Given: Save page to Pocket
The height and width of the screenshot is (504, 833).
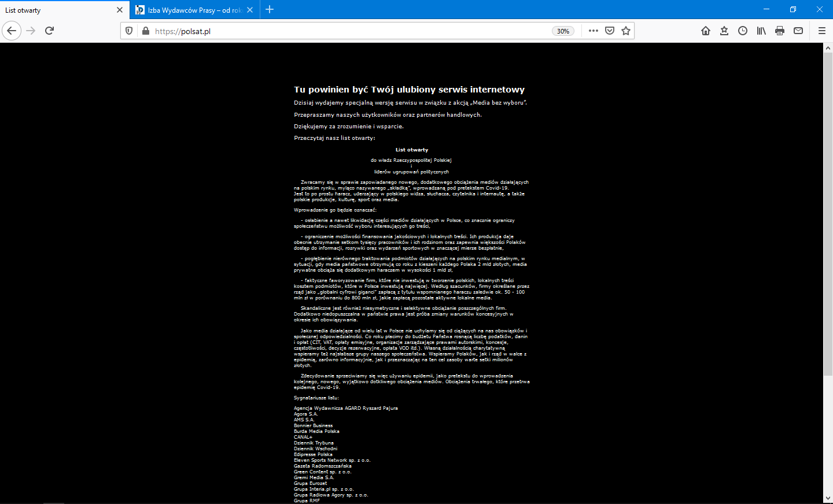Looking at the screenshot, I should (x=610, y=31).
